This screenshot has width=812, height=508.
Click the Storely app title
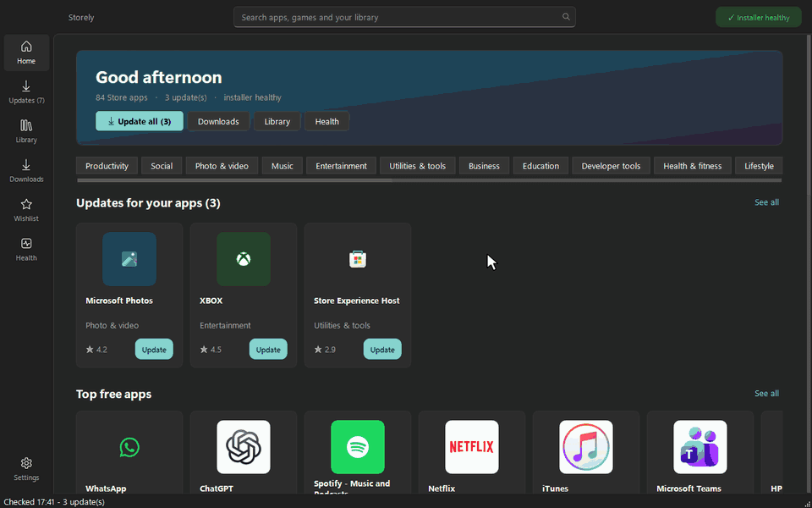click(81, 17)
